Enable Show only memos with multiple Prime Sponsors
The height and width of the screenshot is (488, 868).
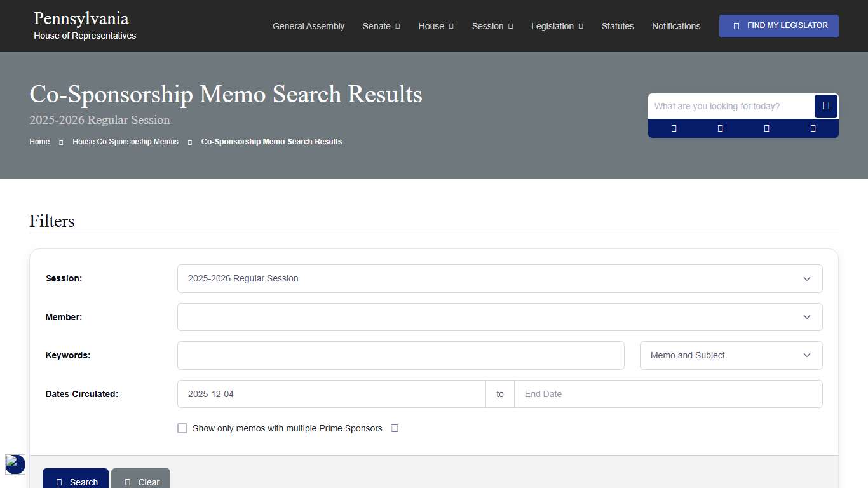[x=182, y=428]
